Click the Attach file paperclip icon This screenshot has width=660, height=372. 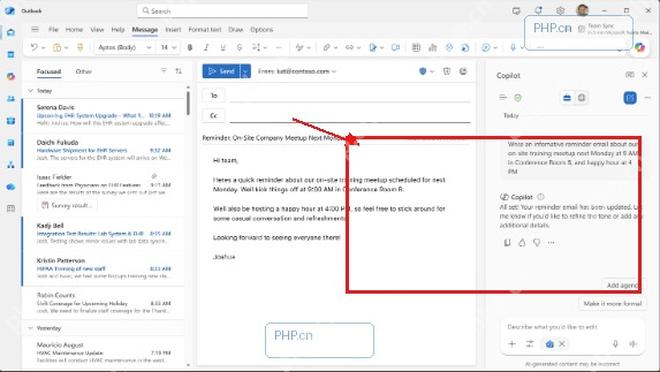coord(326,48)
